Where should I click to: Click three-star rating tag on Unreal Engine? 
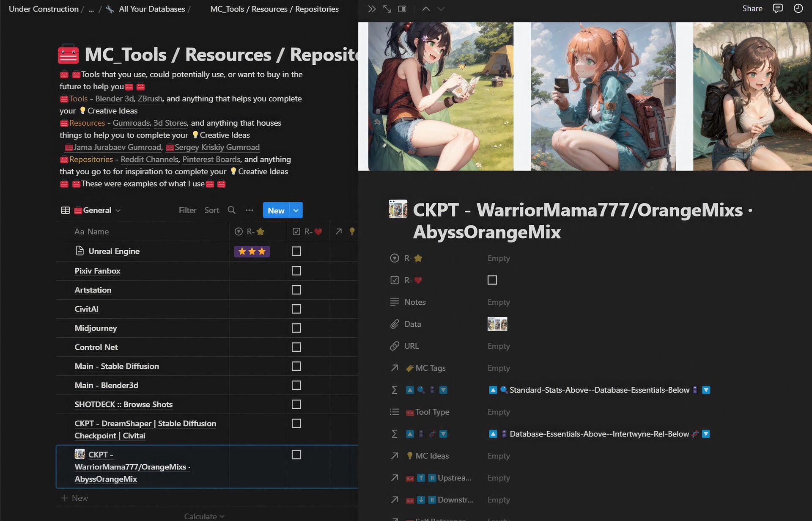252,251
